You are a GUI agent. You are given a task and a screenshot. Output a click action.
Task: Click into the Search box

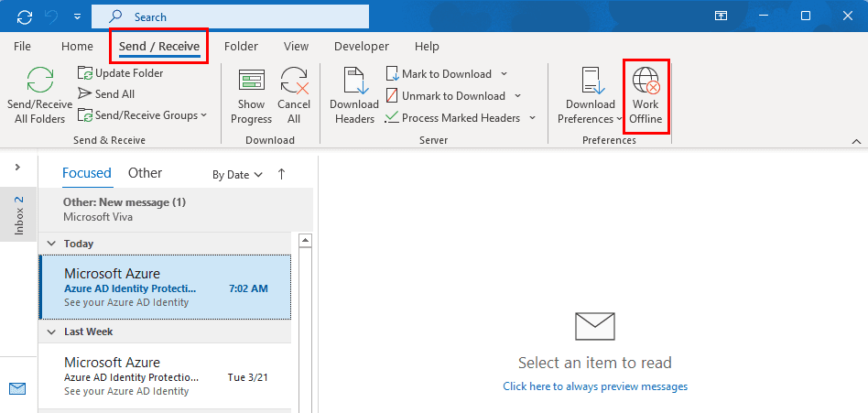(230, 16)
